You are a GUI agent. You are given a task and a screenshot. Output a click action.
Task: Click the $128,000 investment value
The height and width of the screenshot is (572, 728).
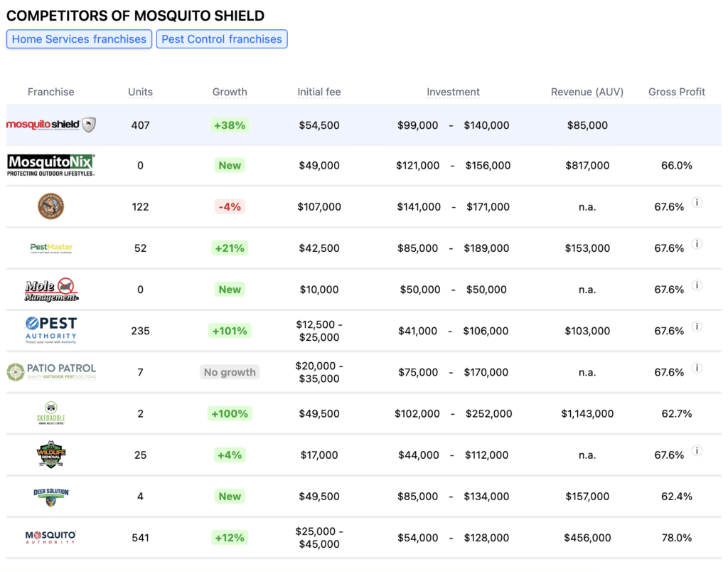coord(486,538)
